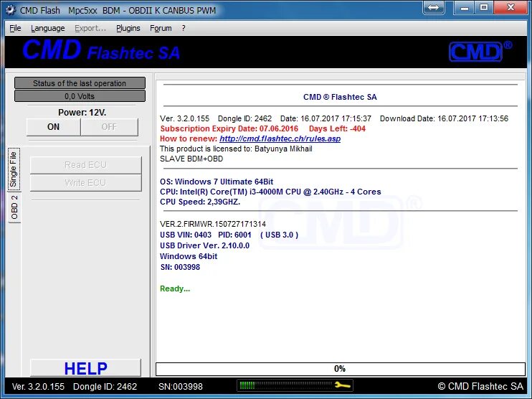The width and height of the screenshot is (532, 399).
Task: Click Dongle ID: 2462 in status bar
Action: 105,386
